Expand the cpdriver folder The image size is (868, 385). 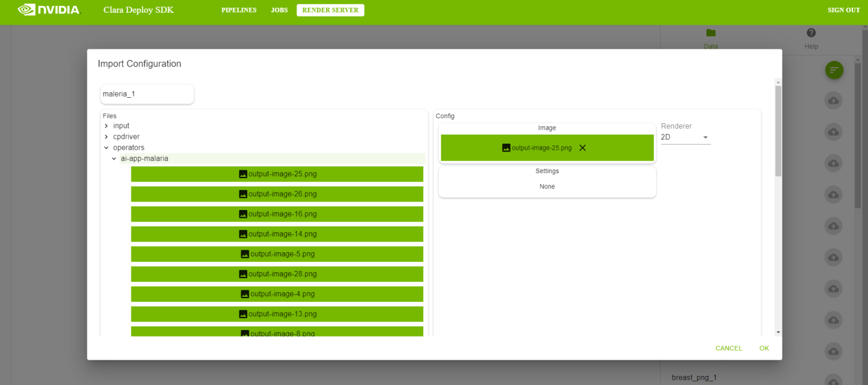[x=107, y=137]
